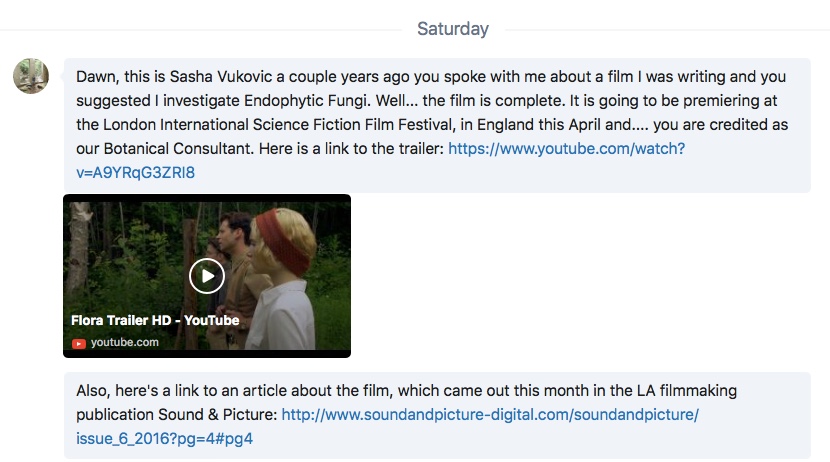
Task: Click the v=A9YRqG3ZRI8 link portion
Action: tap(136, 173)
